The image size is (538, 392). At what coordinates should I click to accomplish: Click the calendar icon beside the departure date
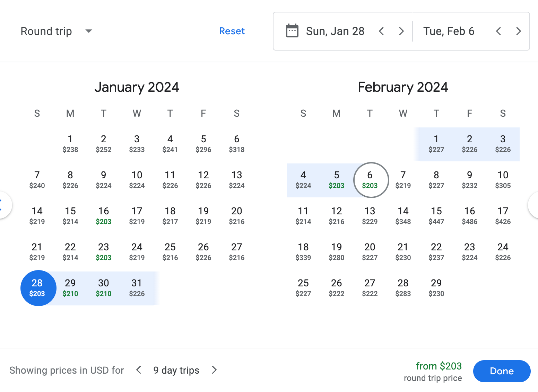[x=292, y=31]
